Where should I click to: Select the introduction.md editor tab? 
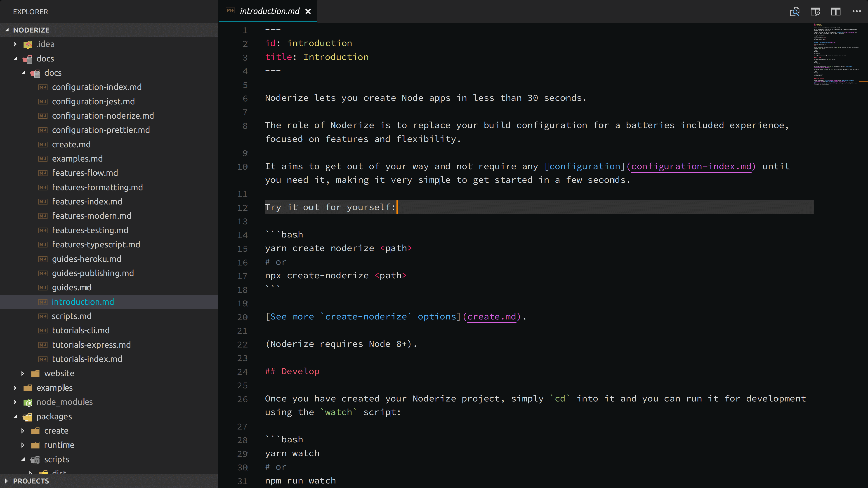pos(269,12)
